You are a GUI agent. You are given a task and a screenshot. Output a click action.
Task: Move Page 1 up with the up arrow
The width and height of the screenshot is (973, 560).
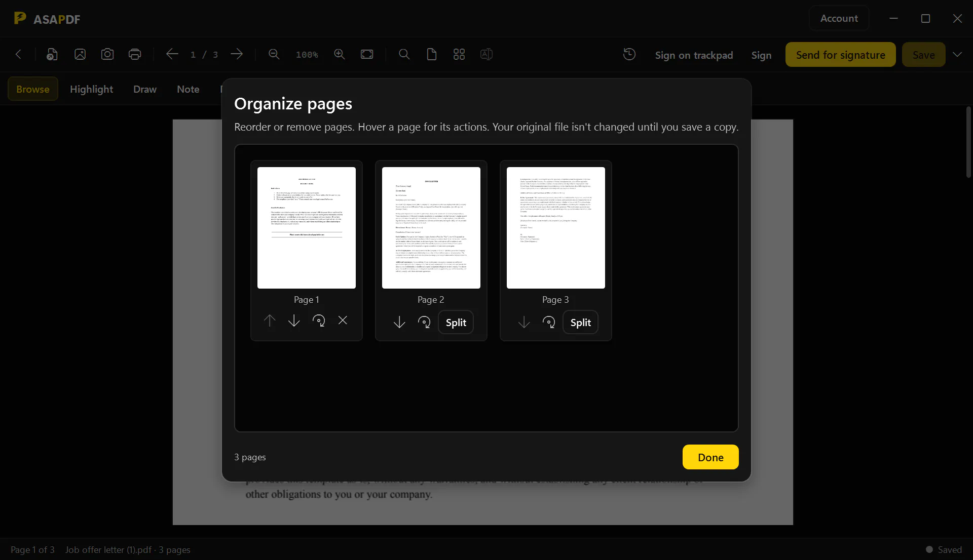[270, 321]
